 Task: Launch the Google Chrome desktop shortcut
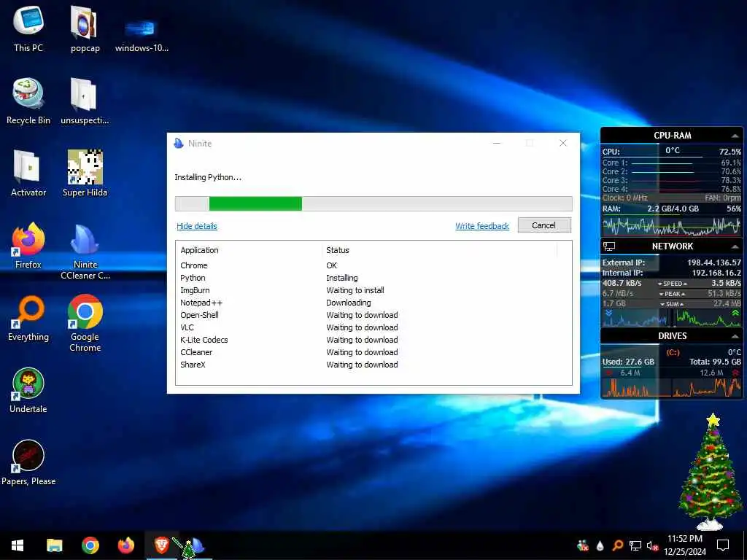coord(85,324)
